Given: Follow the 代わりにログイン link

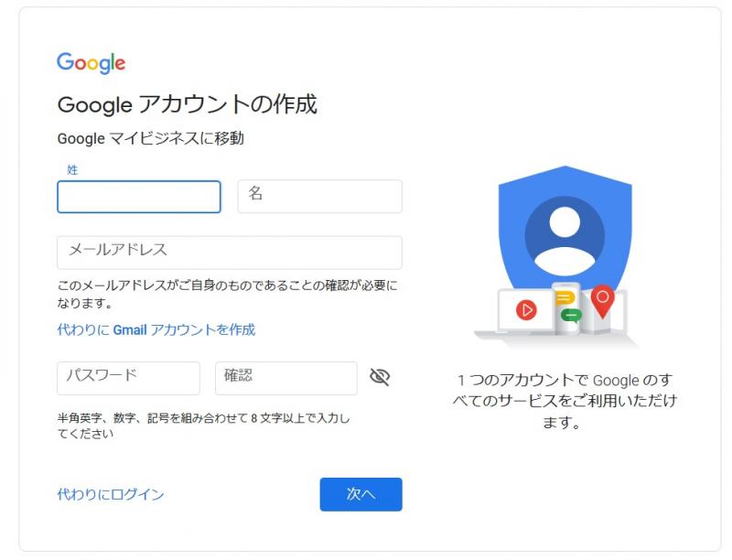Looking at the screenshot, I should (x=111, y=494).
